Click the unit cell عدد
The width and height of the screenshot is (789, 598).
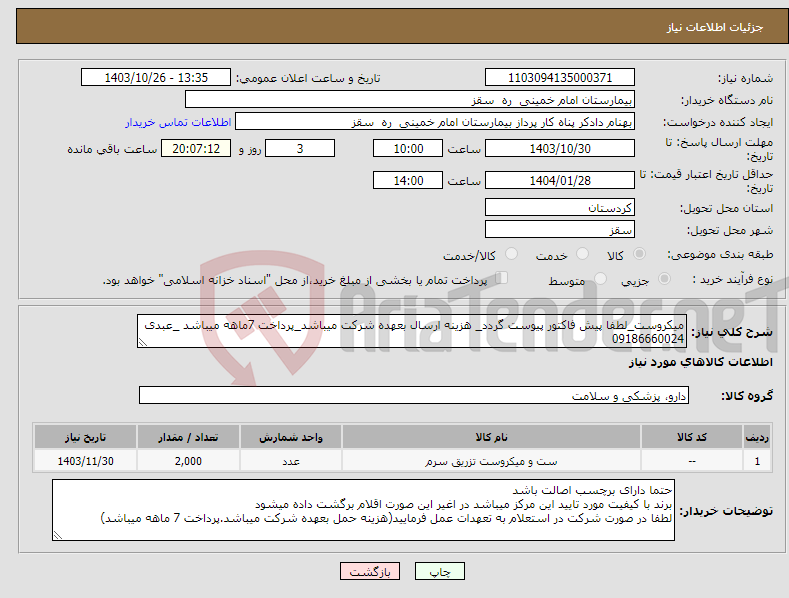pos(291,461)
